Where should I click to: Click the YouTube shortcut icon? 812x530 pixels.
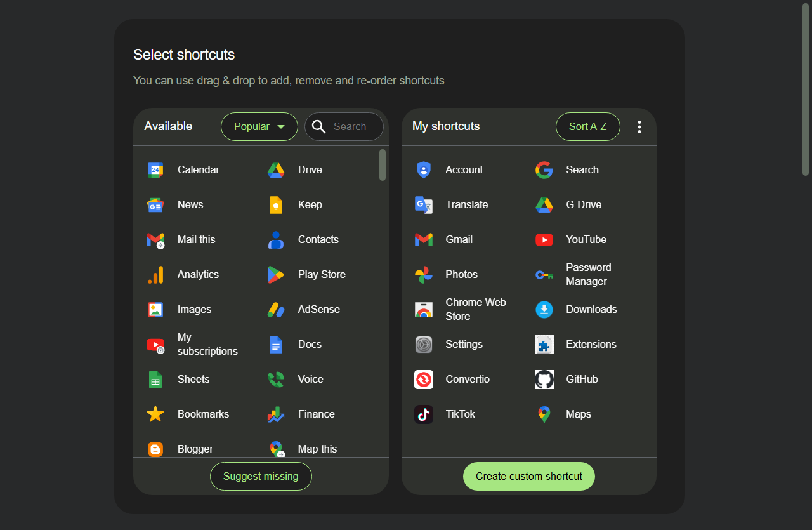(544, 239)
